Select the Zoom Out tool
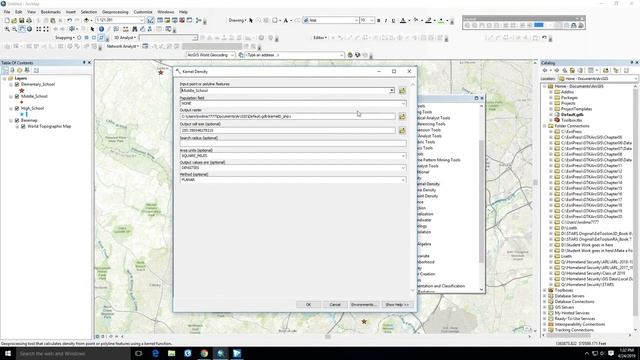640x360 pixels. point(14,29)
